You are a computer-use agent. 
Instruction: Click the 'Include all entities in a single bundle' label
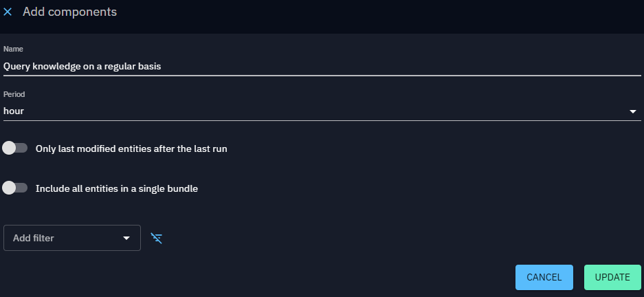tap(117, 188)
